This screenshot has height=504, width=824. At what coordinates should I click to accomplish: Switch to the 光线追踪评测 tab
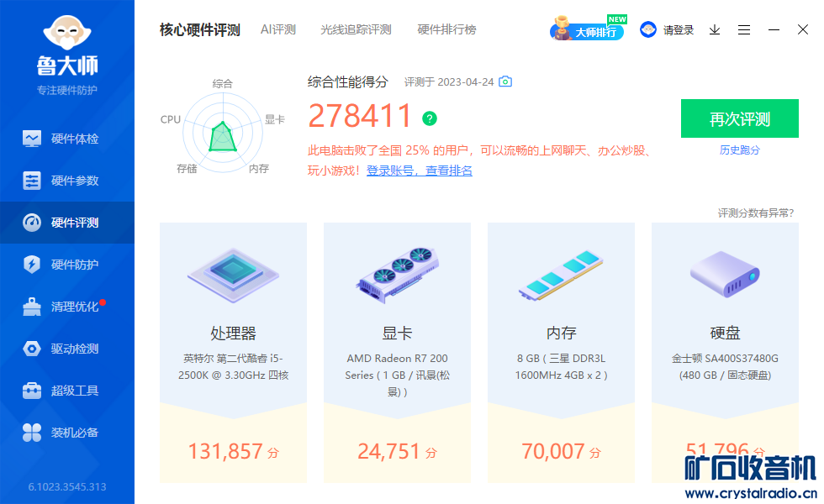pos(356,30)
